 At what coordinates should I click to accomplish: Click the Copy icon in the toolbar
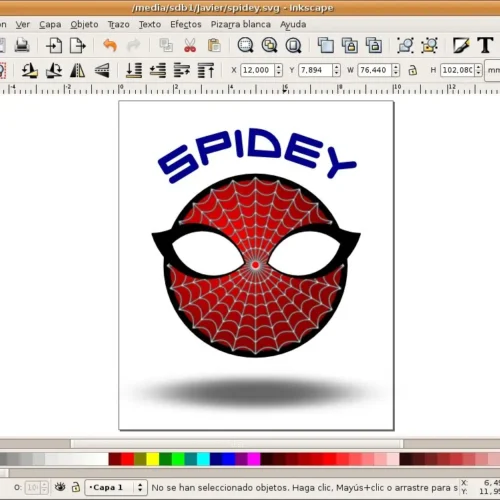click(166, 45)
